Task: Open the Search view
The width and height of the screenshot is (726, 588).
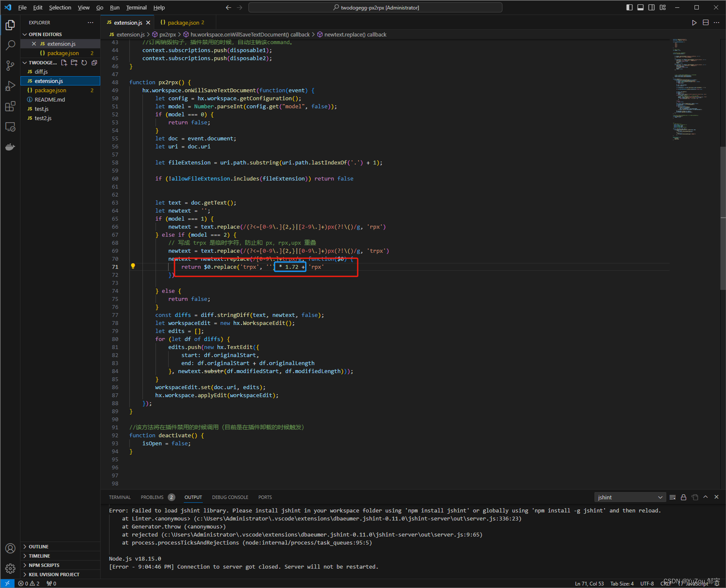Action: tap(10, 45)
